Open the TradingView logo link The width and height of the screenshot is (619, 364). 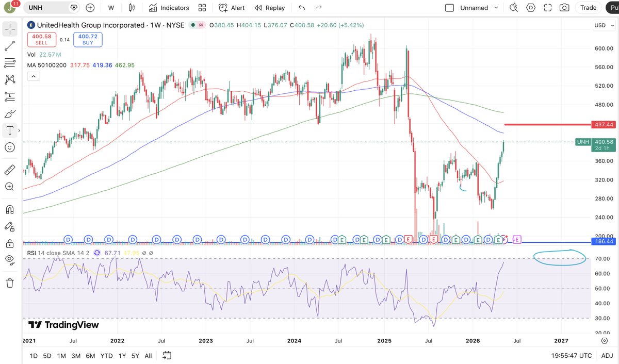coord(63,325)
